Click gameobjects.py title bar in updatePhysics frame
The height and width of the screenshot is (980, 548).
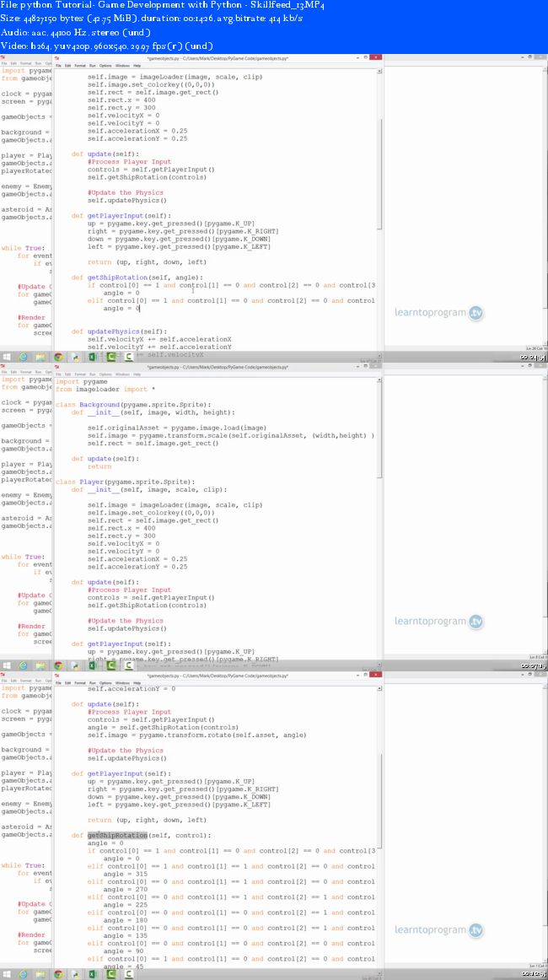218,57
